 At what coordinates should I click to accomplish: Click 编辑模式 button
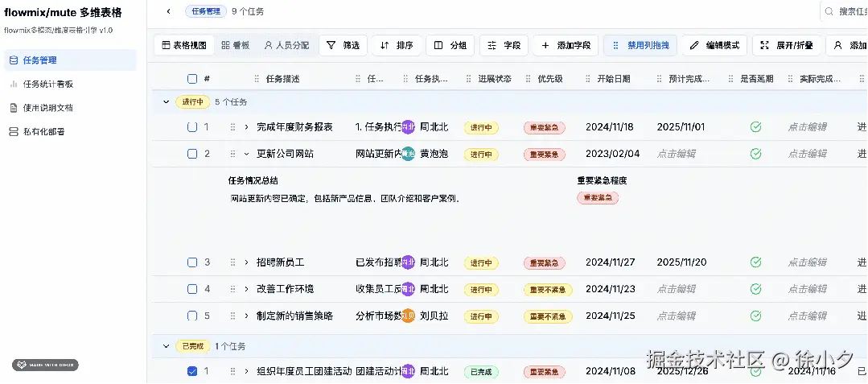714,45
